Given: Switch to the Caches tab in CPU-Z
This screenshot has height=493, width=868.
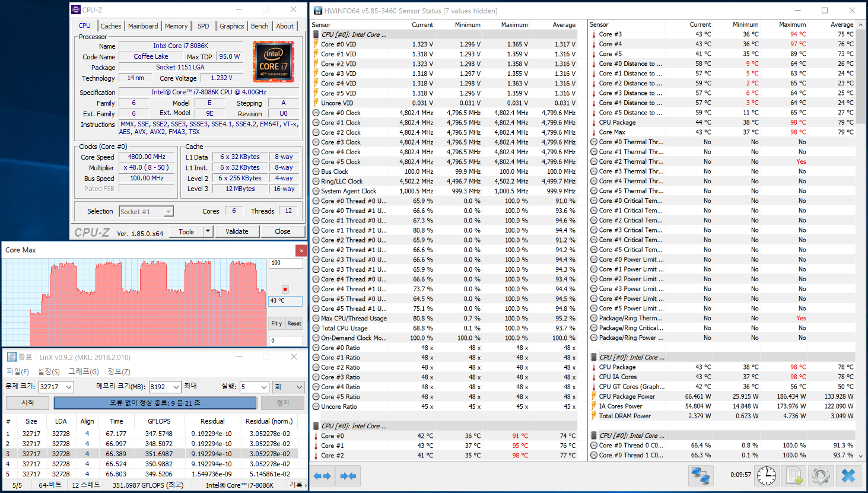Looking at the screenshot, I should (111, 26).
